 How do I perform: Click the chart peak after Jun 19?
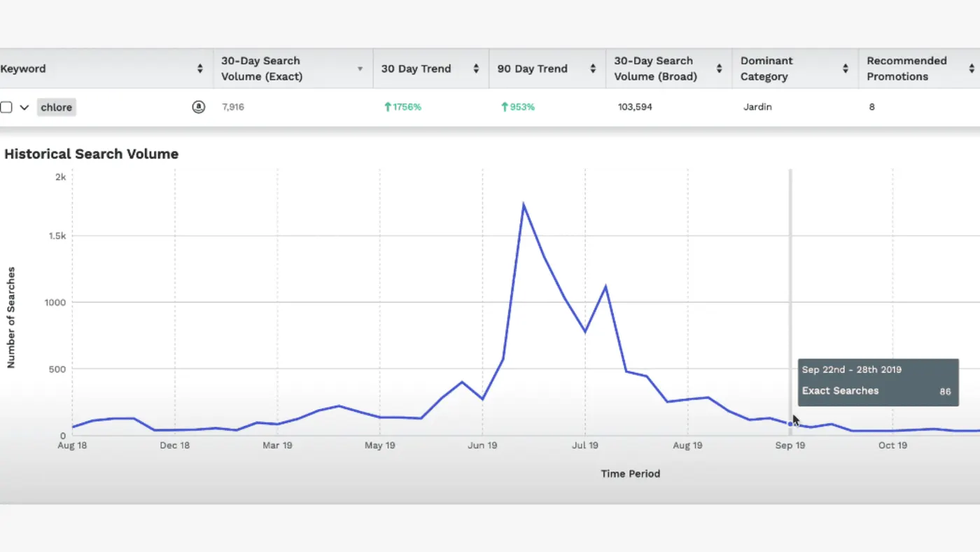[x=524, y=204]
